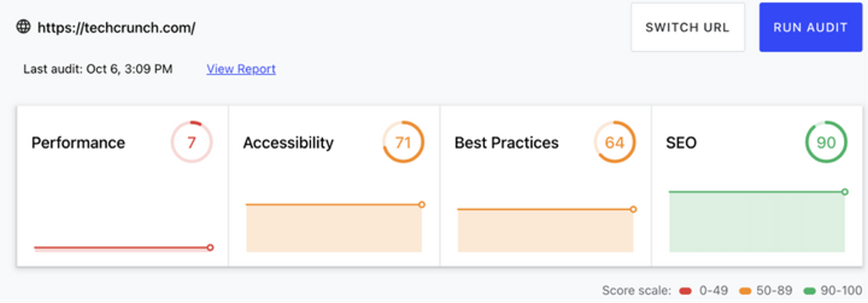Click the Best Practices trend chart endpoint
The width and height of the screenshot is (868, 303).
pos(633,210)
